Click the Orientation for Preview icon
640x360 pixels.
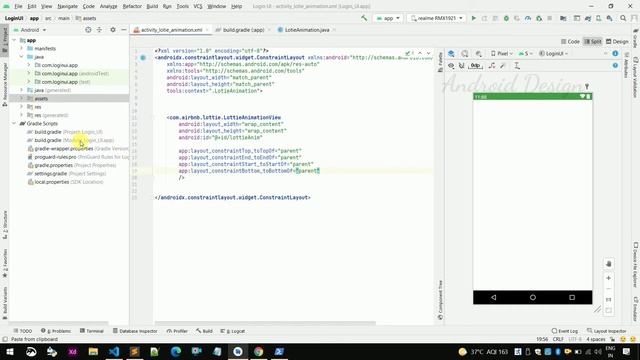465,53
